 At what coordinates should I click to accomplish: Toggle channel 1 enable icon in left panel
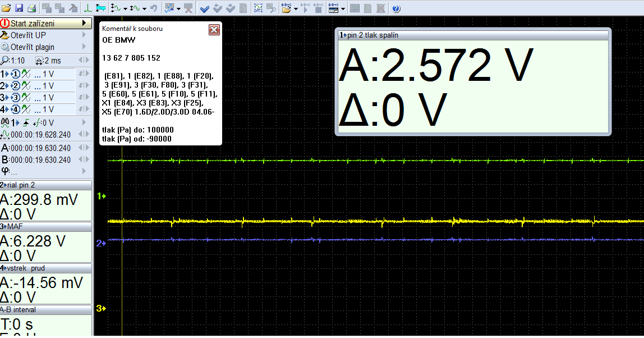15,74
